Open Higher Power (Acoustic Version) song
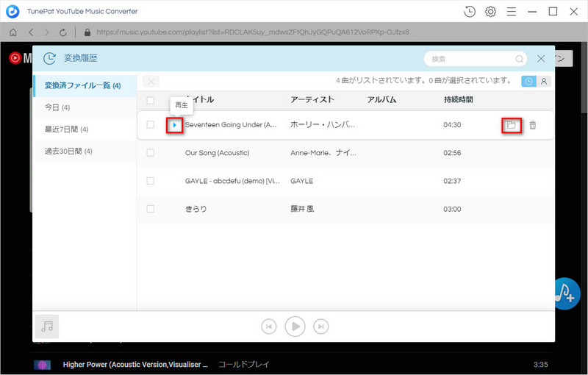The height and width of the screenshot is (375, 588). pyautogui.click(x=135, y=365)
